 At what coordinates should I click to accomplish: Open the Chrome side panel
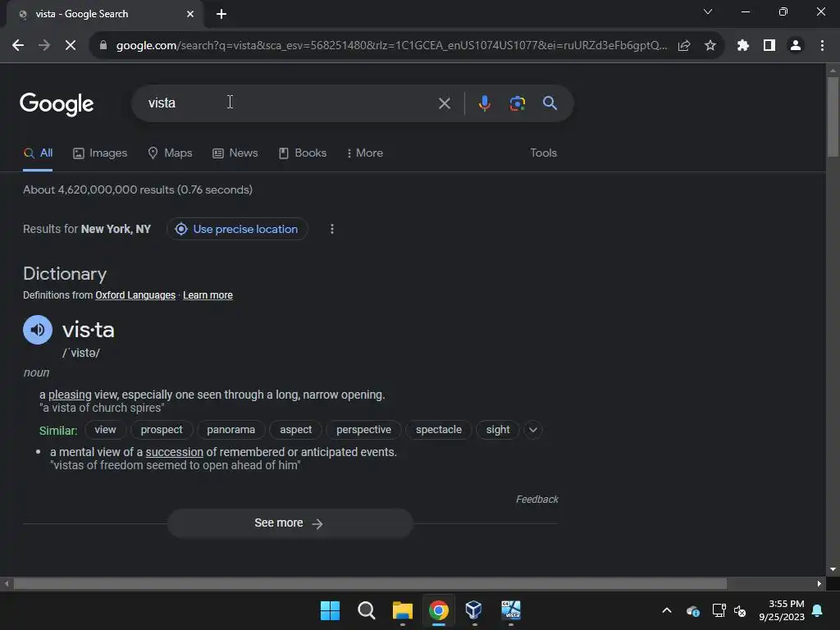point(769,46)
